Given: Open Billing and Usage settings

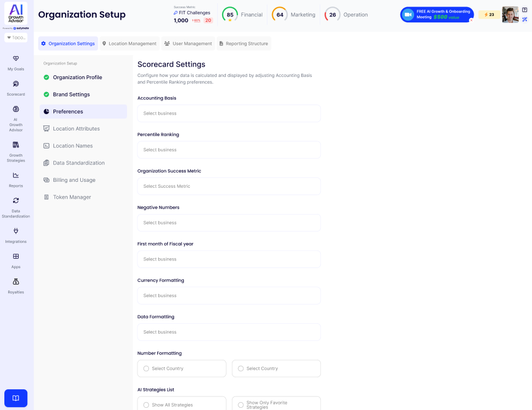Looking at the screenshot, I should (x=74, y=180).
